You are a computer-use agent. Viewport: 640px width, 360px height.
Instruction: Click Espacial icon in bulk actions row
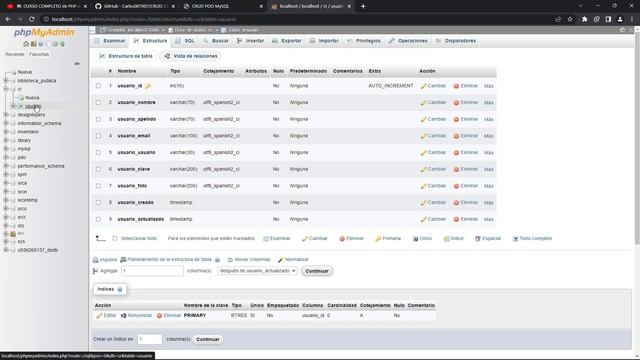(478, 239)
